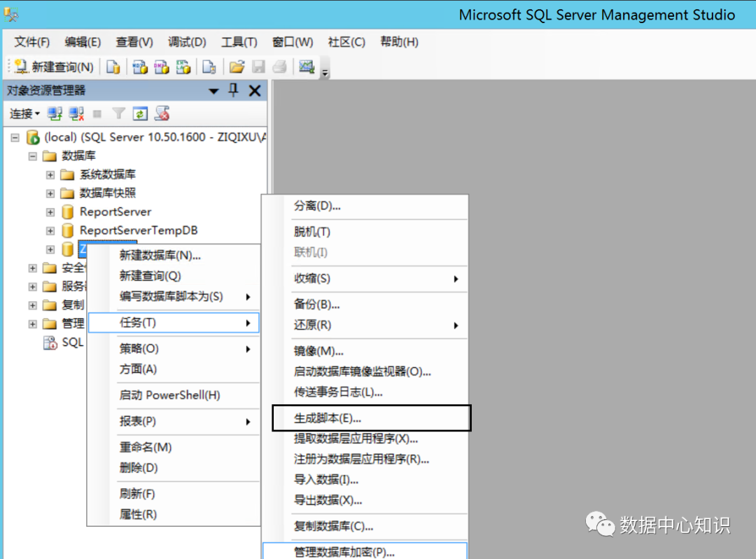
Task: Click the script with red X icon
Action: pyautogui.click(x=162, y=113)
